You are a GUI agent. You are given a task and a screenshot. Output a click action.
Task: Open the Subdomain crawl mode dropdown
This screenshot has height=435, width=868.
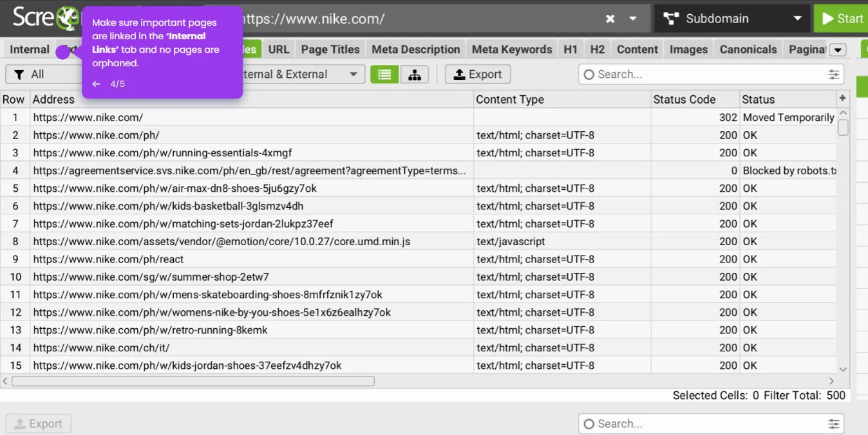coord(732,19)
